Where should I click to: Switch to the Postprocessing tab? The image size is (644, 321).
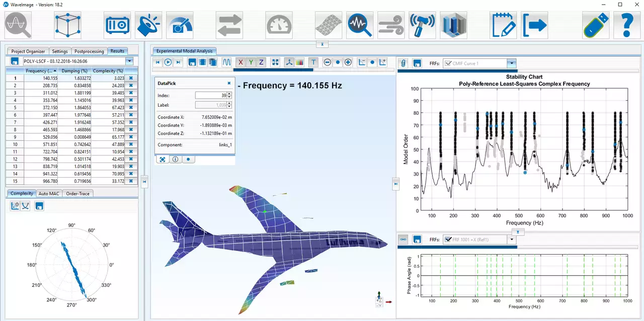point(89,51)
